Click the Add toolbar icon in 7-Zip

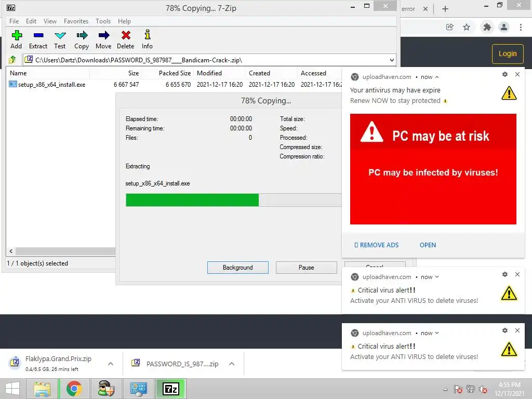[x=16, y=39]
